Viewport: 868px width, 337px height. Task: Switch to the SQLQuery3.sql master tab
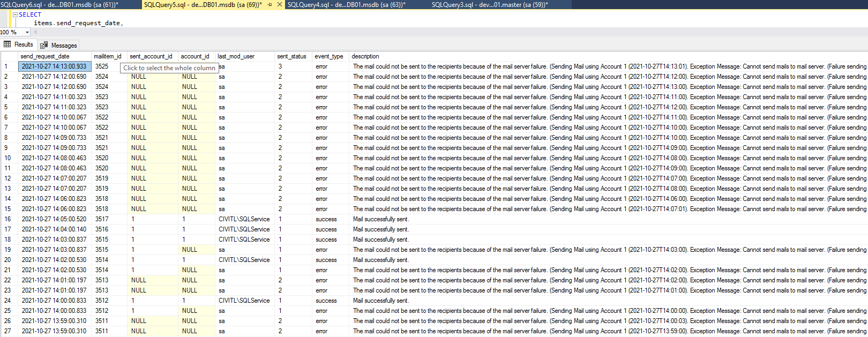click(490, 4)
